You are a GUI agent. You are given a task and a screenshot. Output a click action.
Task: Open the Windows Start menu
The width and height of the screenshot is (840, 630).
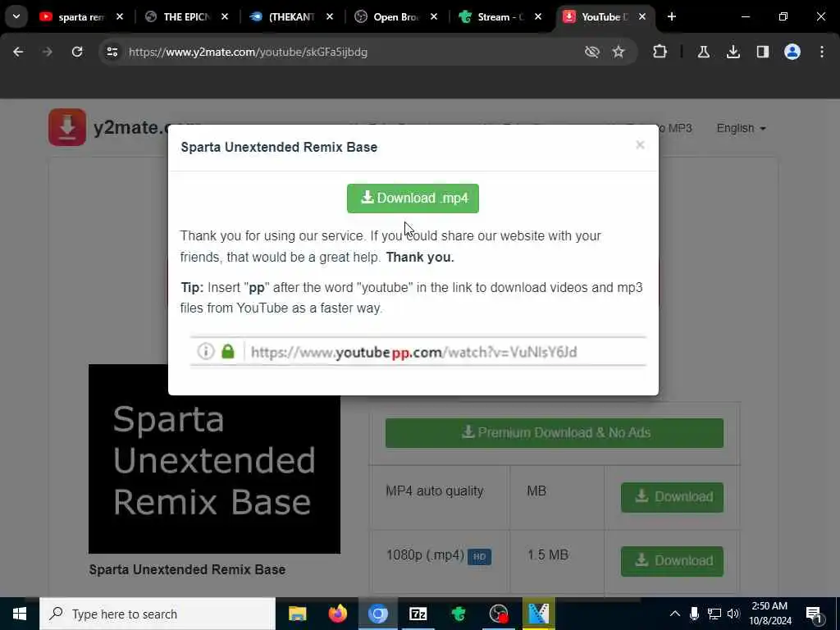pyautogui.click(x=20, y=614)
